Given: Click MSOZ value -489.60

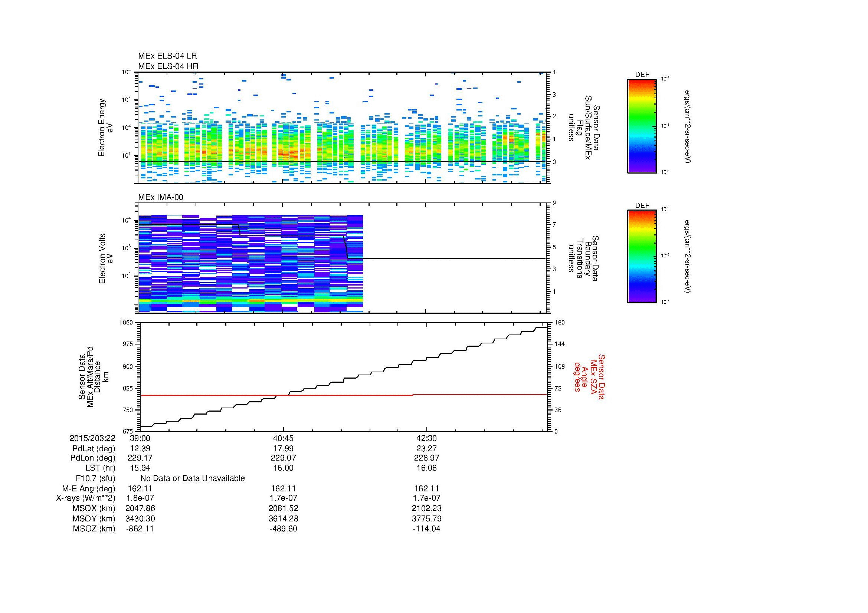Looking at the screenshot, I should tap(283, 529).
